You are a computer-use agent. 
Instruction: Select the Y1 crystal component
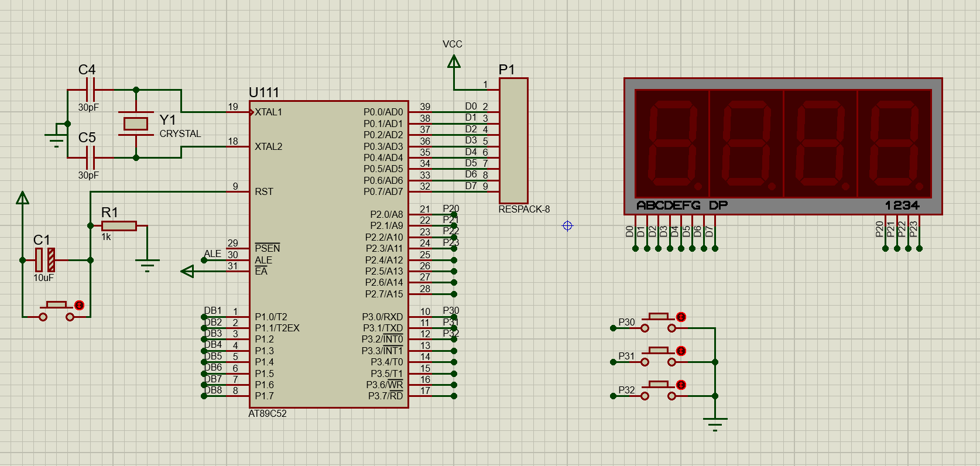tap(136, 124)
